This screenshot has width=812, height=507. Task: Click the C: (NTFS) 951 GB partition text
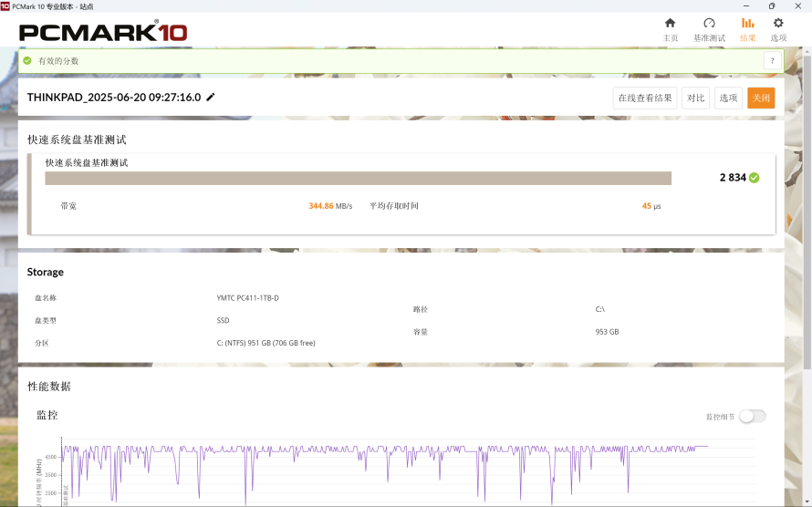pyautogui.click(x=265, y=343)
